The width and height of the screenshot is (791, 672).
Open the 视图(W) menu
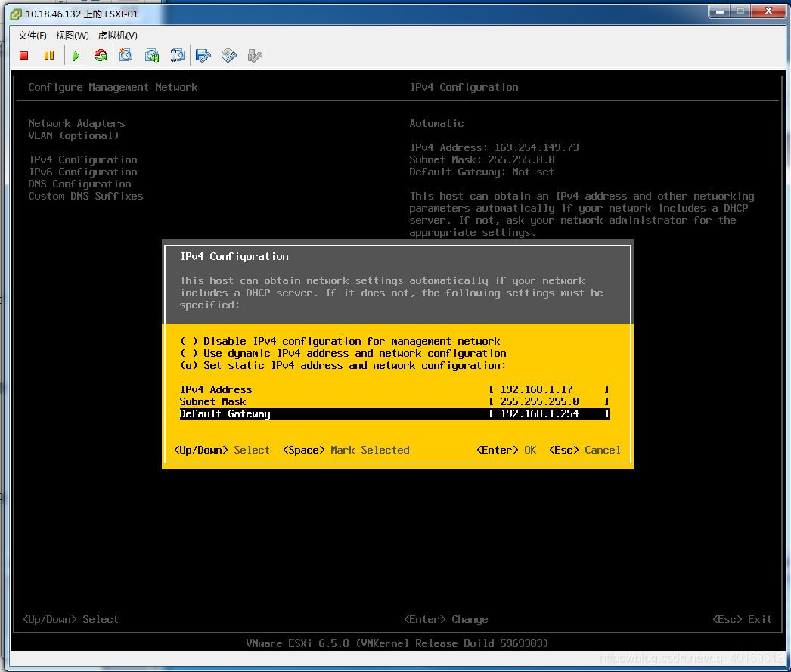click(72, 36)
